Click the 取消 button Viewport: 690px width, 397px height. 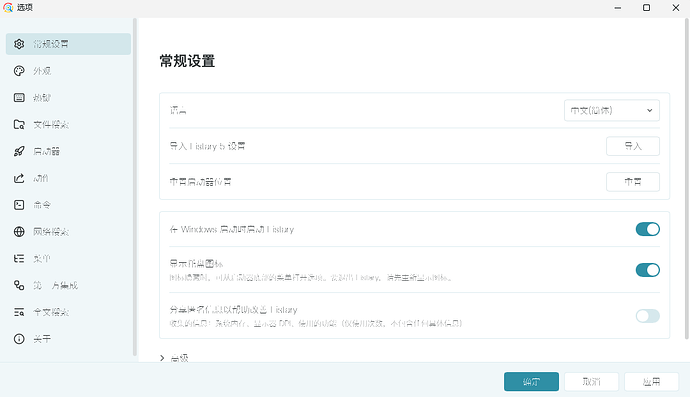(591, 382)
